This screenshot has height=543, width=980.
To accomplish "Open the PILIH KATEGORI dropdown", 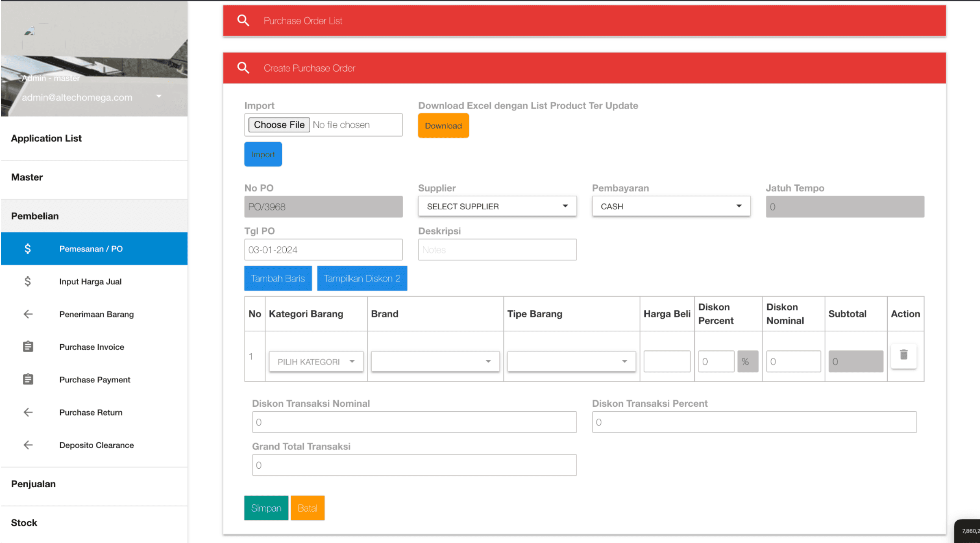I will (316, 361).
